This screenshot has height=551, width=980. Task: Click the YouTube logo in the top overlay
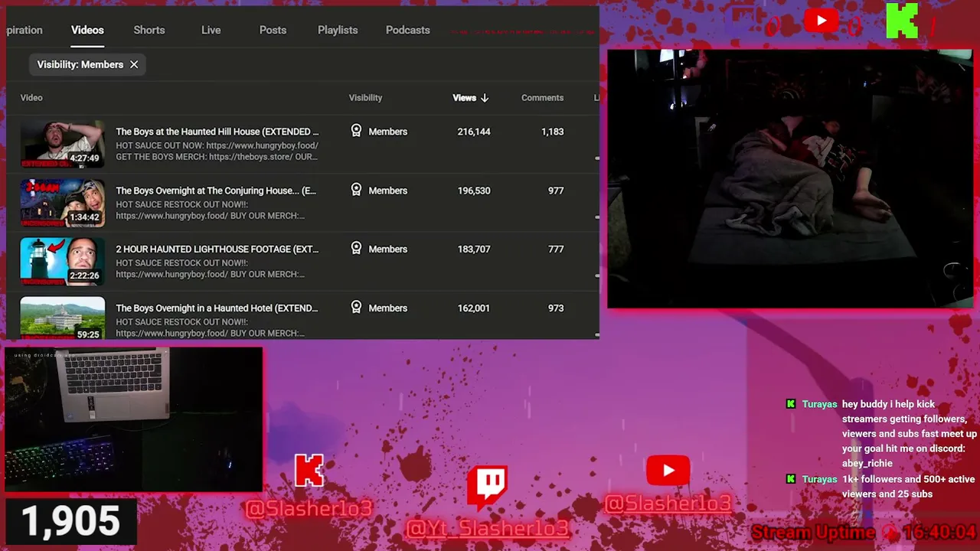(822, 21)
